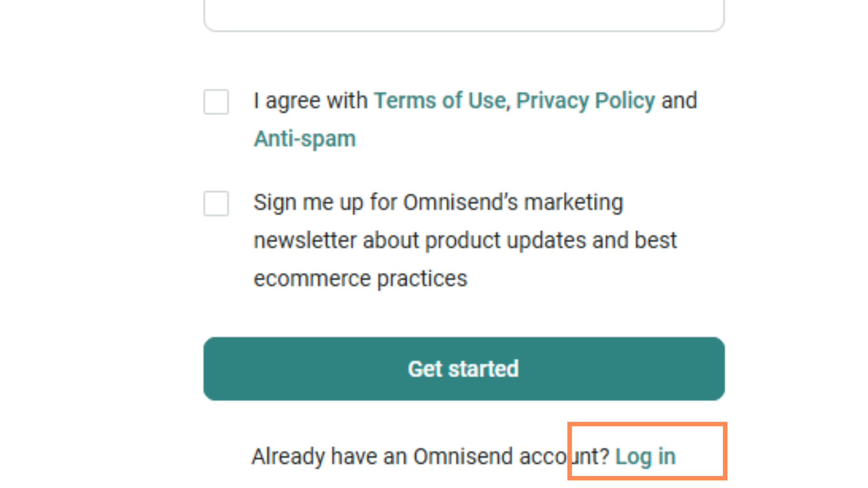868x488 pixels.
Task: Follow the Anti-spam policy link
Action: pos(305,139)
